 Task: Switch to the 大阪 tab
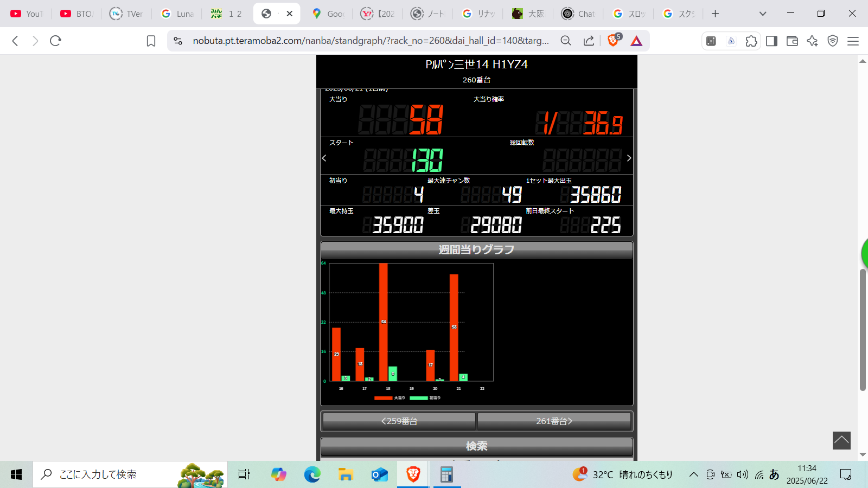(528, 14)
